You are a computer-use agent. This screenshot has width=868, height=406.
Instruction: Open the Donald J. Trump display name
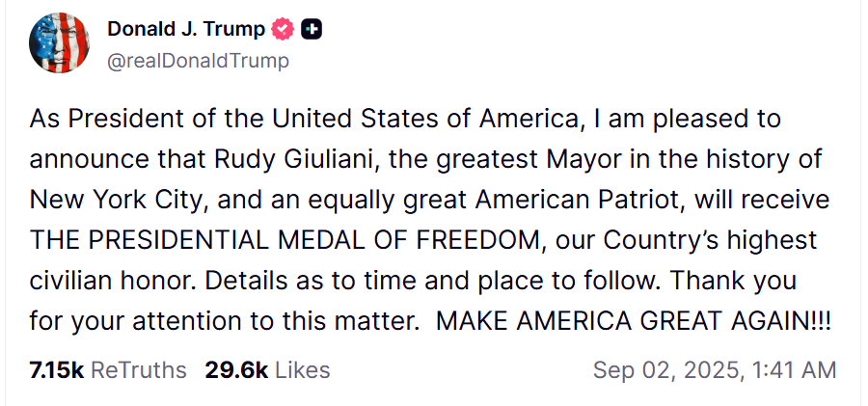point(185,30)
